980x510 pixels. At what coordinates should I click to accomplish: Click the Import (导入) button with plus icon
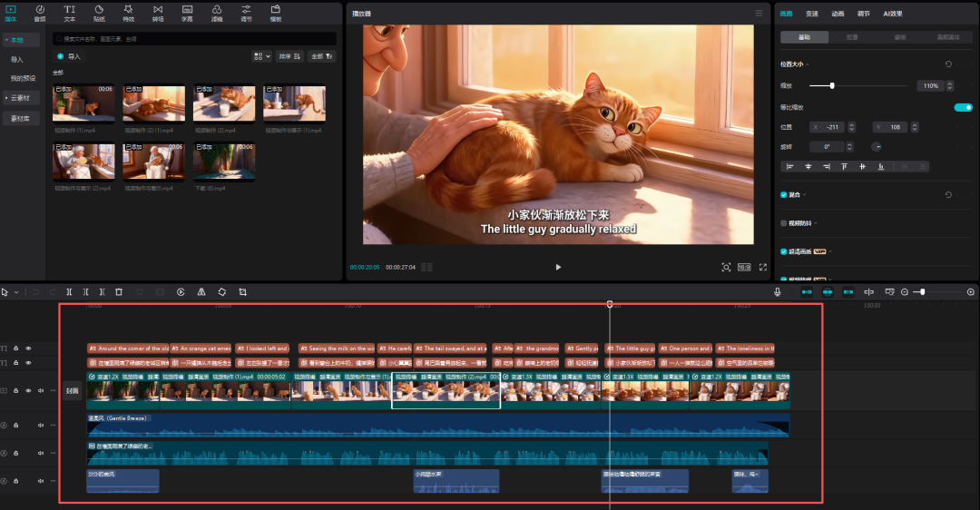[69, 56]
